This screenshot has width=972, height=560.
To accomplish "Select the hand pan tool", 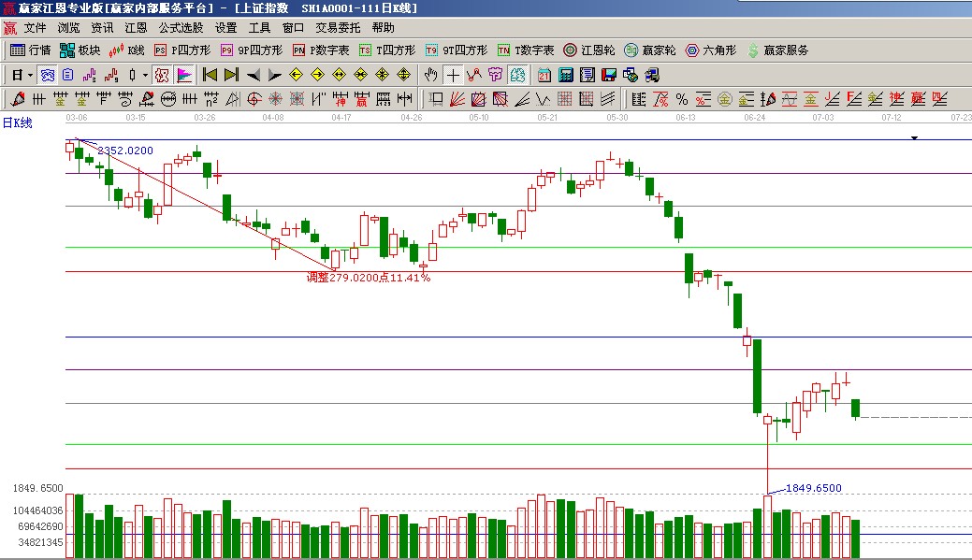I will point(430,75).
